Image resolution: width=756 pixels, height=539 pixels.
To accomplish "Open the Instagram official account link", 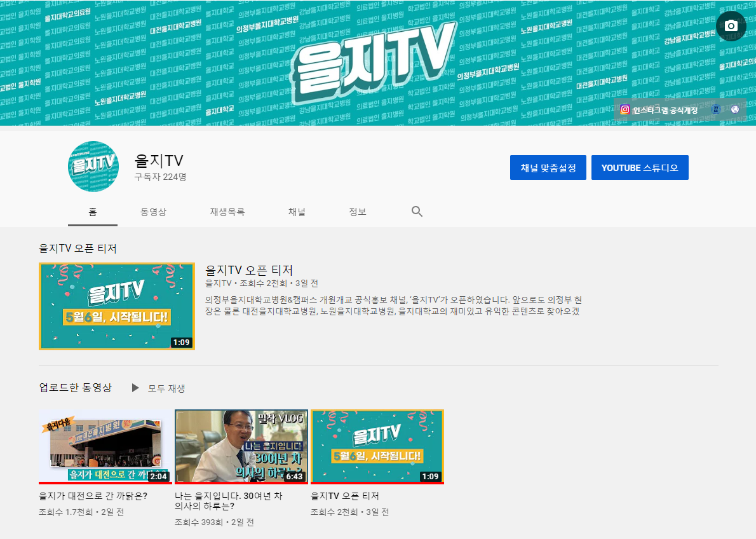I will pos(659,110).
